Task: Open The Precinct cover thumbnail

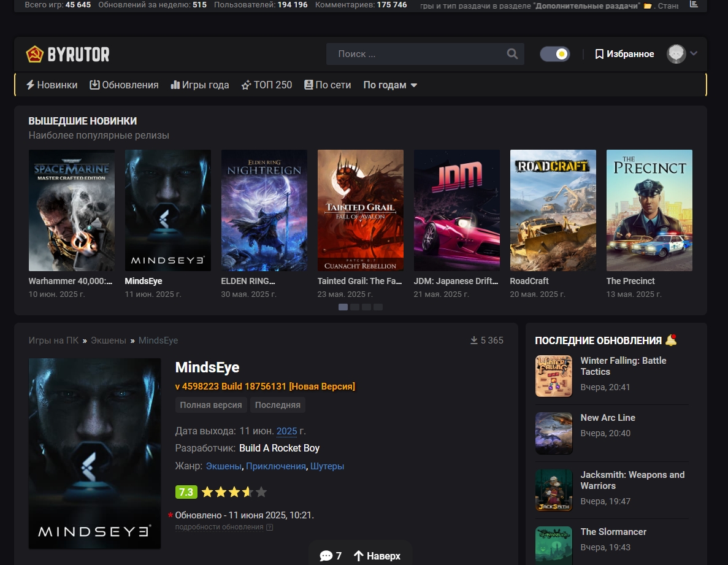Action: 649,210
